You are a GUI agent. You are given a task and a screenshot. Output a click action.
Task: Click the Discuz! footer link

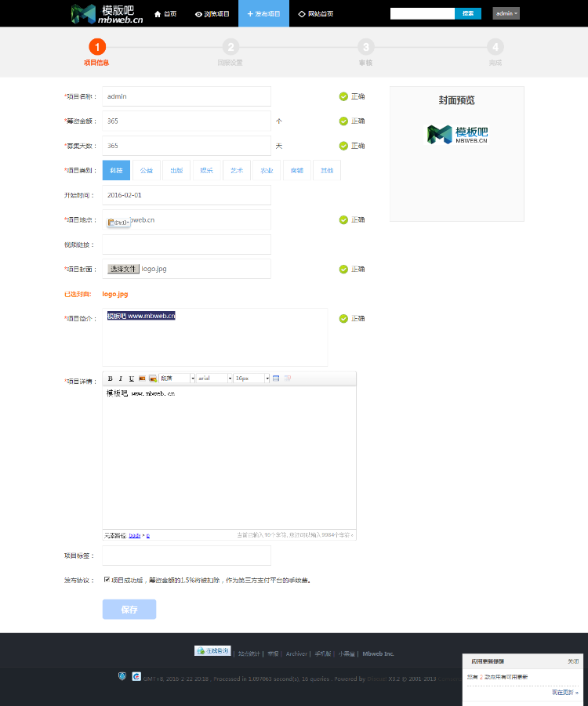[x=377, y=679]
